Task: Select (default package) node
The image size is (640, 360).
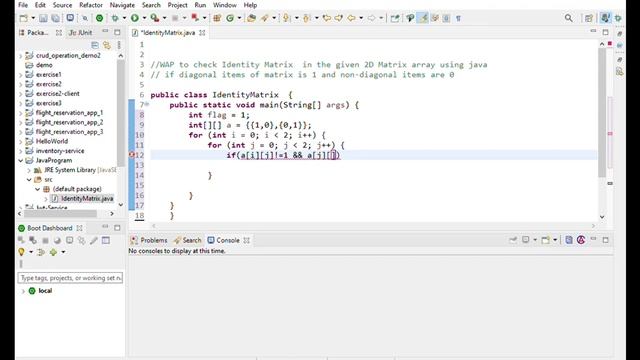Action: click(x=77, y=189)
